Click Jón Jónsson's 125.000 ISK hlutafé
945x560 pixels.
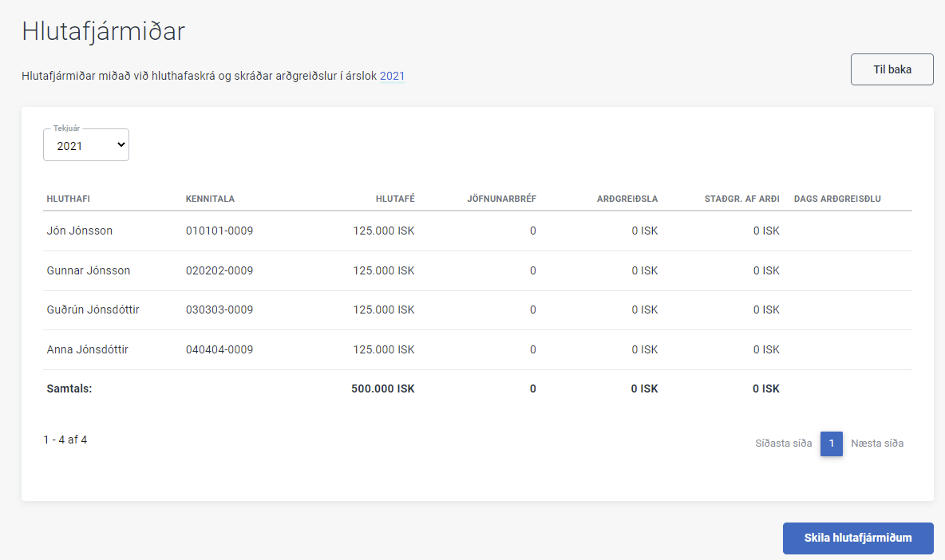pyautogui.click(x=384, y=231)
